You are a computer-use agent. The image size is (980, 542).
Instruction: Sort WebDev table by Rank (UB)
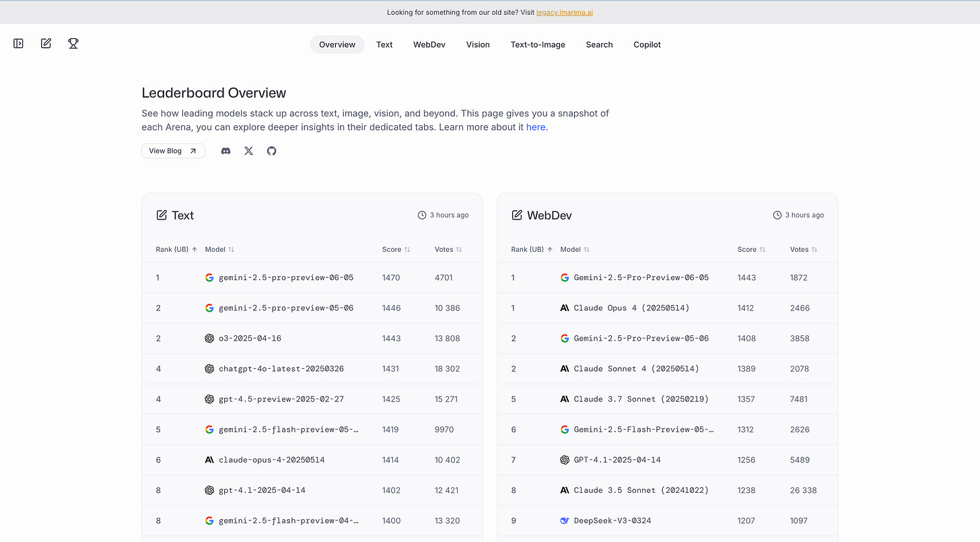(532, 249)
